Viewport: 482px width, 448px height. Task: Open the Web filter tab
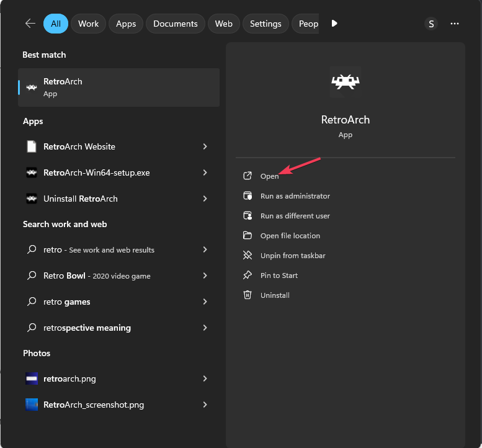(223, 24)
